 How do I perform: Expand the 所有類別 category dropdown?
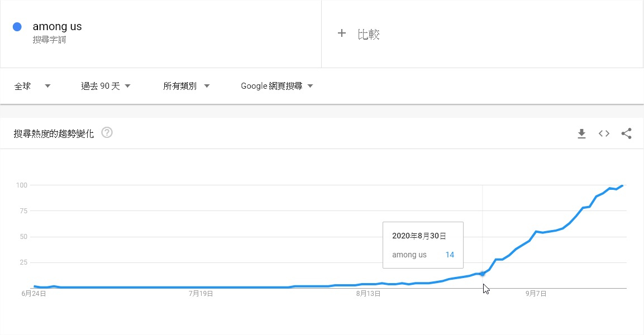click(x=187, y=86)
